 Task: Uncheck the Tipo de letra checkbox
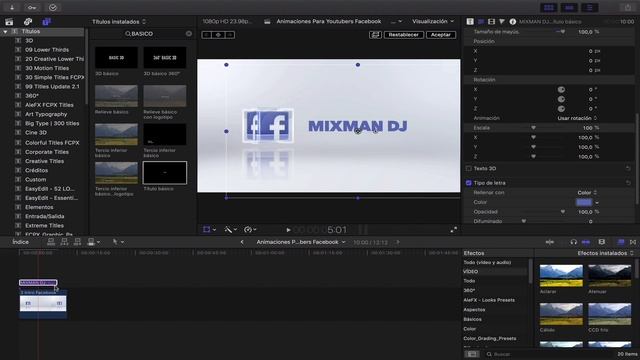(x=469, y=183)
